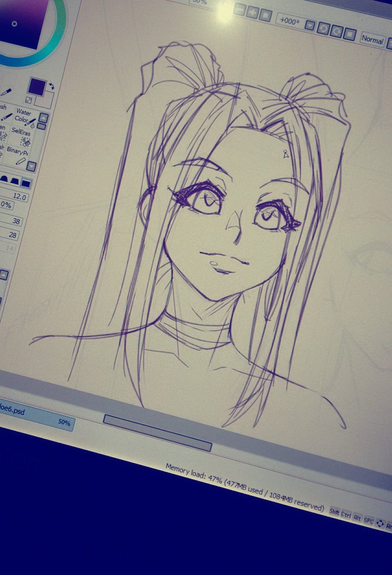Click the foreground purple color swatch

coord(37,87)
